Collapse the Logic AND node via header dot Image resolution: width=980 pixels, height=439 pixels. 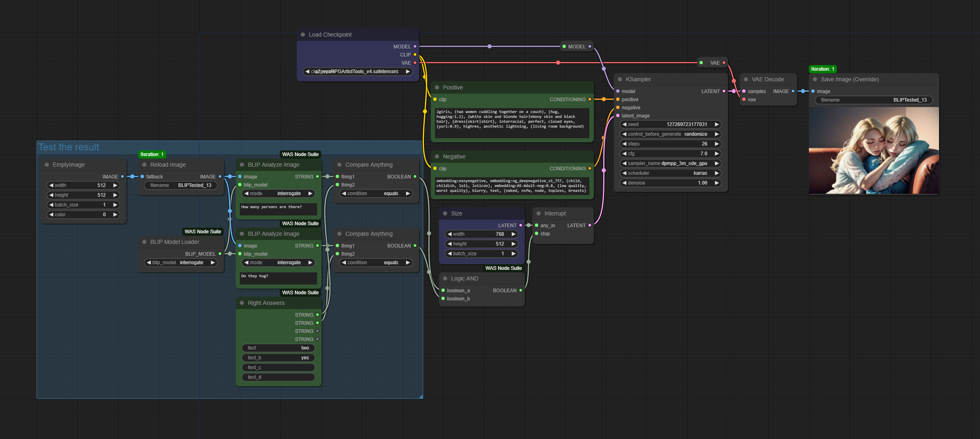click(445, 278)
